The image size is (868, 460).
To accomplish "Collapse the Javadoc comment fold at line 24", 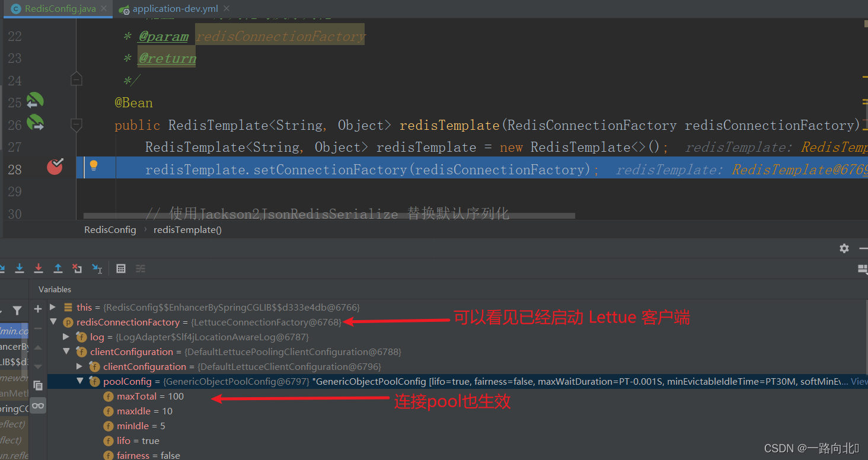I will (76, 79).
